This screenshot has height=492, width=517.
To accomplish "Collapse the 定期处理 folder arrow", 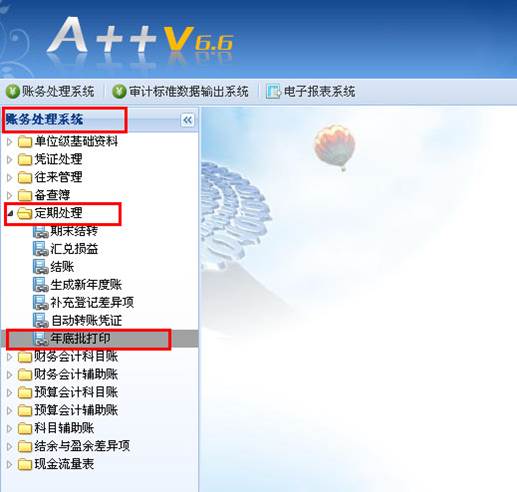I will click(x=10, y=213).
